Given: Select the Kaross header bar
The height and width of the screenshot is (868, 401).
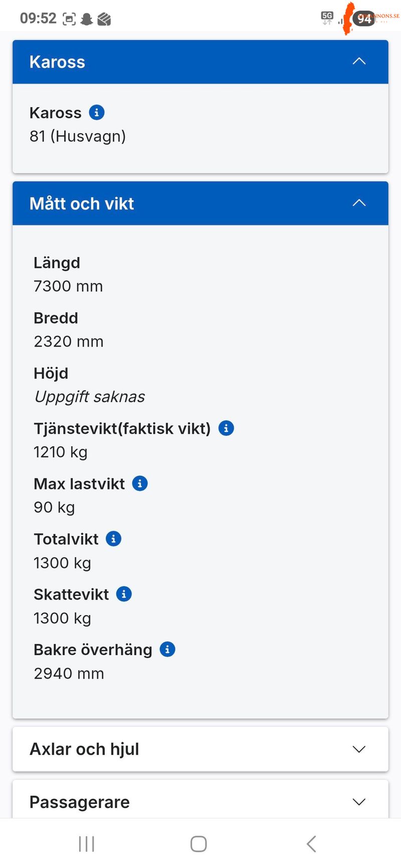Looking at the screenshot, I should (200, 62).
